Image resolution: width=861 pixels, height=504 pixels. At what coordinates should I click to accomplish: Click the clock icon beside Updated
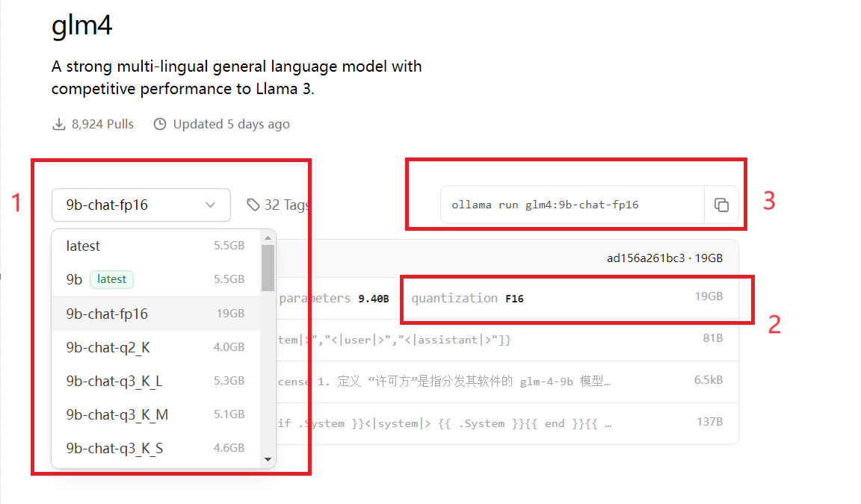[160, 124]
